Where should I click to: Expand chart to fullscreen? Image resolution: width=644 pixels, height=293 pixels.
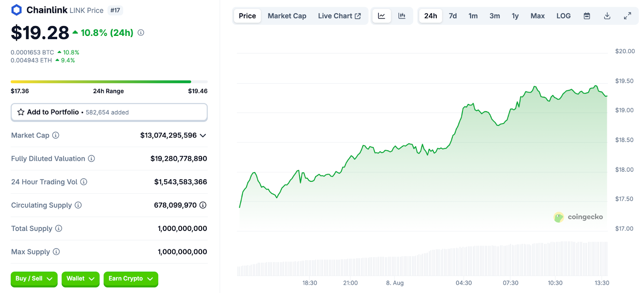click(627, 16)
